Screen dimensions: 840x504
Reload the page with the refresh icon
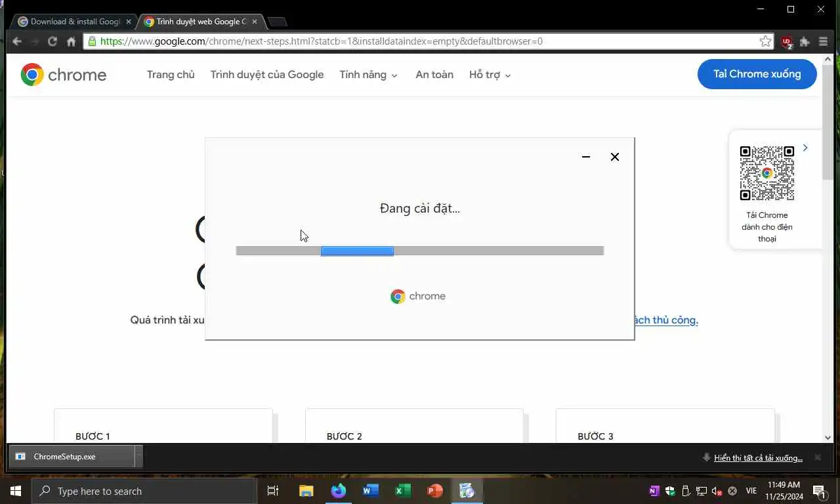(52, 41)
